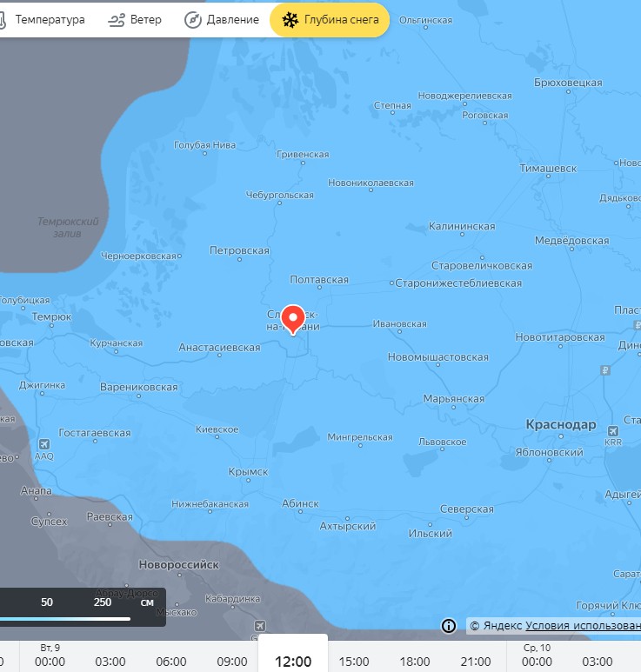This screenshot has height=672, width=641.
Task: Click the Новороссийск city label on map
Action: 179,565
